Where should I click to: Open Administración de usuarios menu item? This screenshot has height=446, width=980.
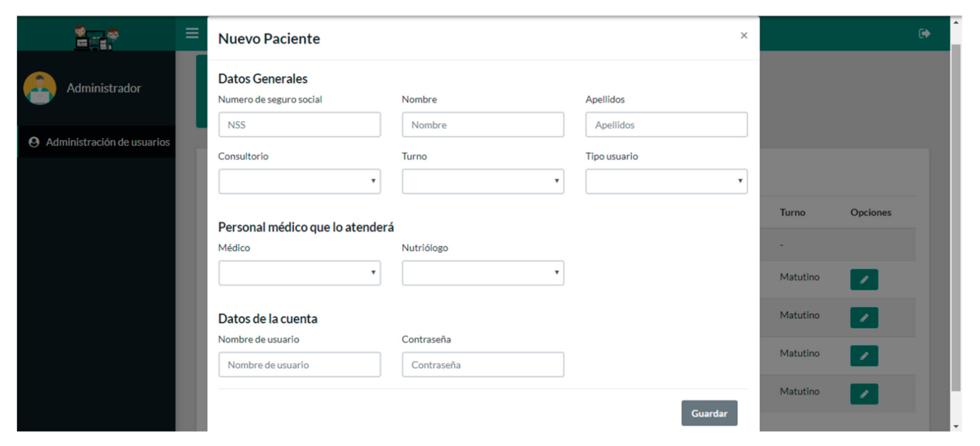click(108, 142)
